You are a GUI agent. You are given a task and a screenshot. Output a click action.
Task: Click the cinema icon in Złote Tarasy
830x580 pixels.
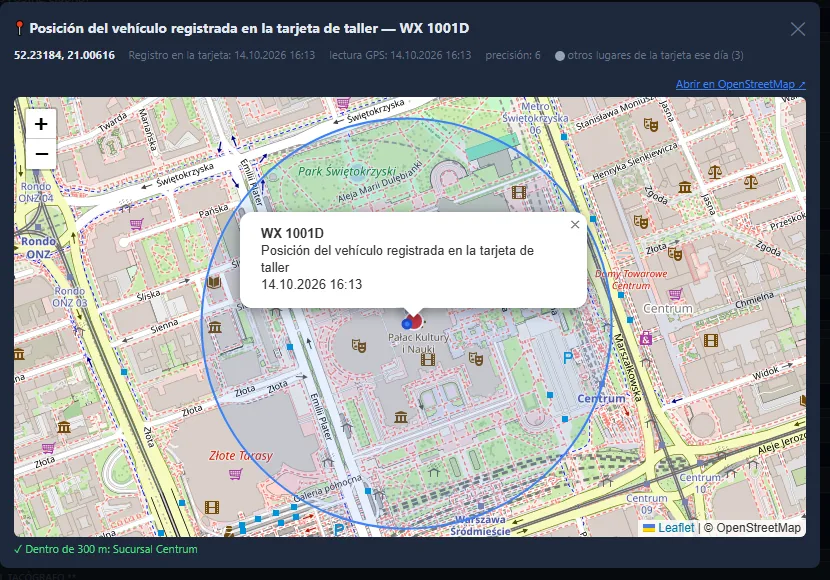(212, 508)
